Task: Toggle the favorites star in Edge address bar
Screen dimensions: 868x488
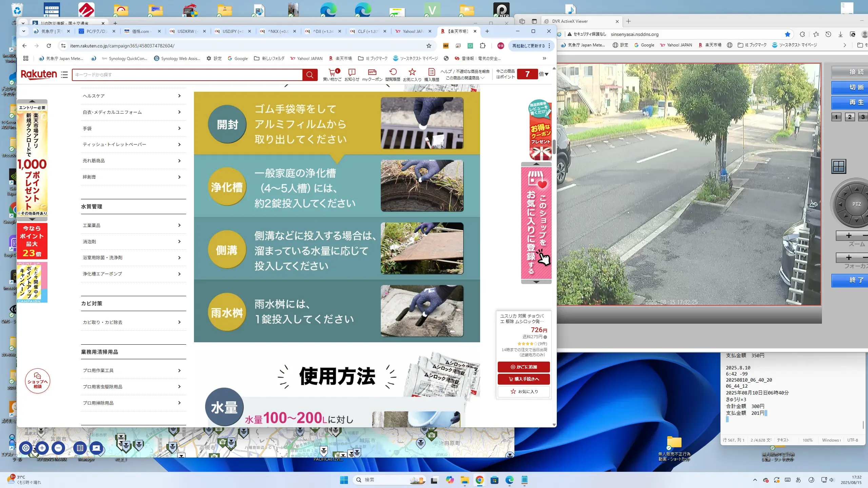Action: click(x=787, y=34)
